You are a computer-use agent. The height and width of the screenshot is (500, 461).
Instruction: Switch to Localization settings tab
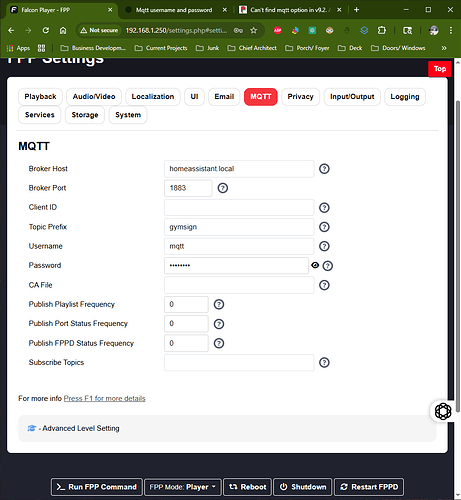pos(153,97)
